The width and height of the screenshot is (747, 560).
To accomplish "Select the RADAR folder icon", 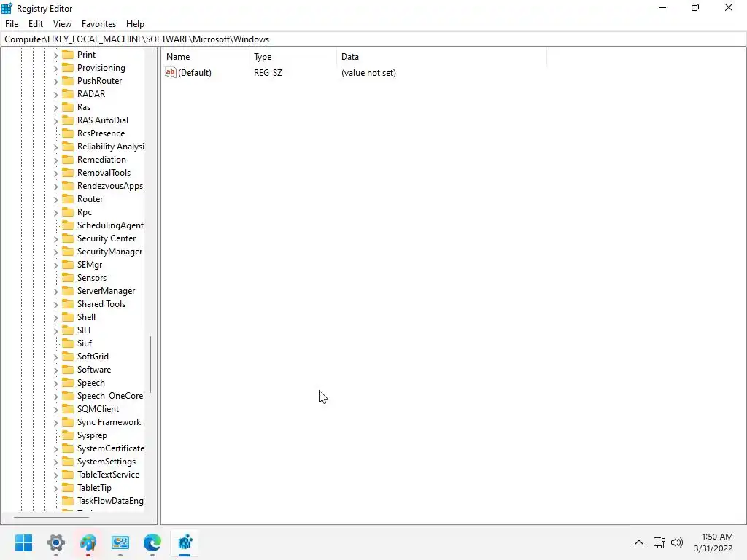I will [68, 94].
